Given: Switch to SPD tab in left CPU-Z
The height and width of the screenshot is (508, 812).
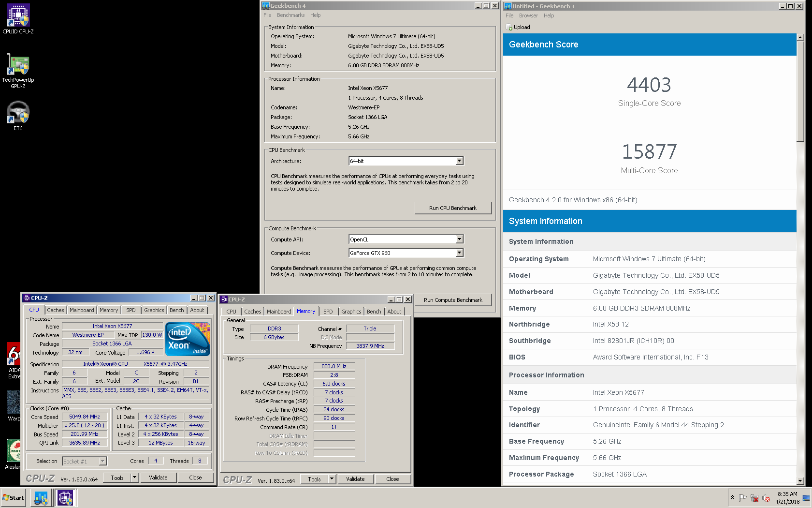Looking at the screenshot, I should pyautogui.click(x=131, y=310).
